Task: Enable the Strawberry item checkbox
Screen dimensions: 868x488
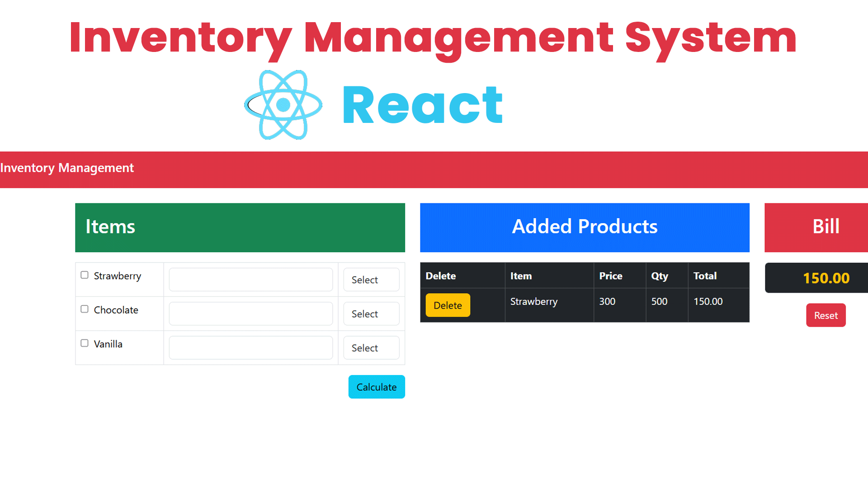Action: coord(84,274)
